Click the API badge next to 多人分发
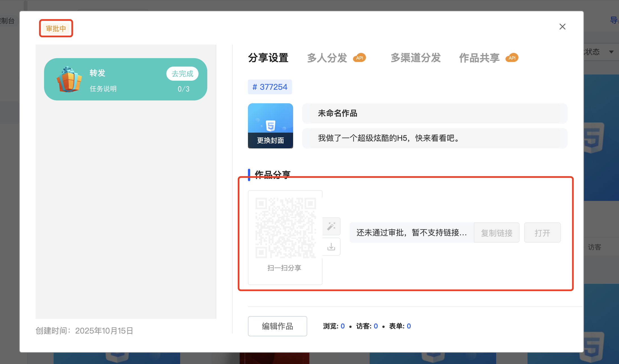Image resolution: width=619 pixels, height=364 pixels. coord(359,58)
